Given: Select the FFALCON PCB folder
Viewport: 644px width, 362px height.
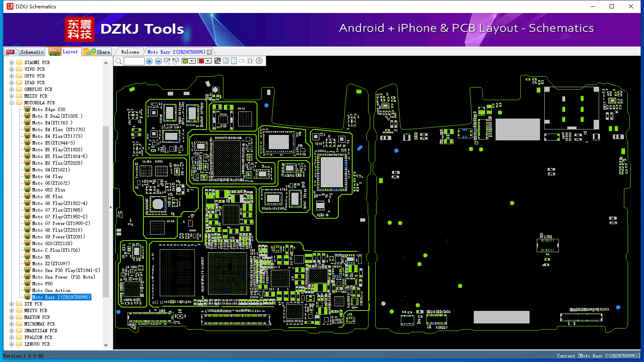Looking at the screenshot, I should tap(38, 337).
